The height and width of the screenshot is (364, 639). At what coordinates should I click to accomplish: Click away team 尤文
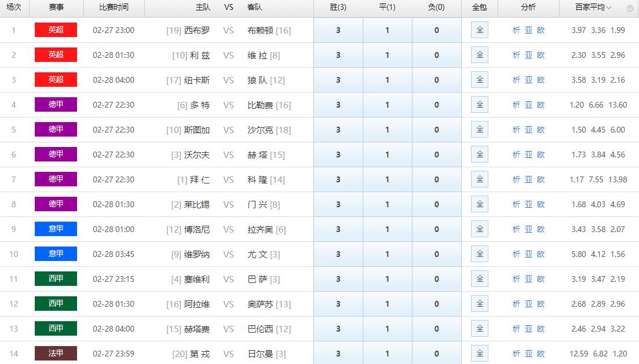click(258, 254)
